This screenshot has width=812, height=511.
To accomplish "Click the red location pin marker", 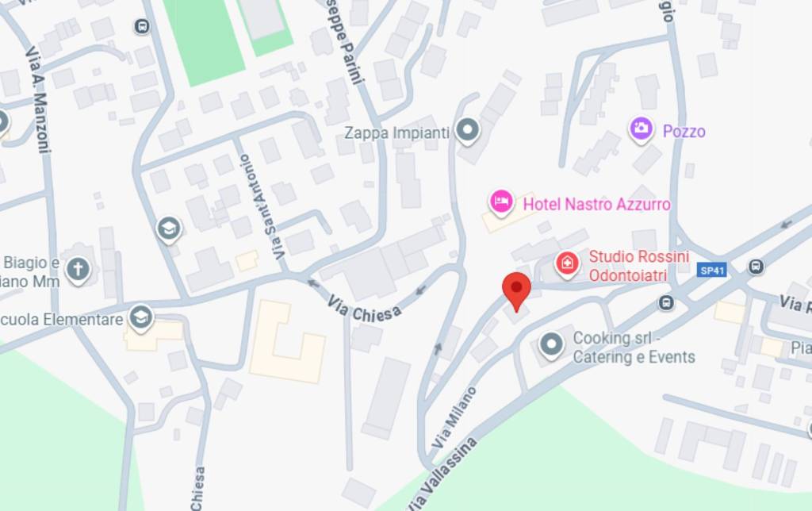I will tap(516, 291).
